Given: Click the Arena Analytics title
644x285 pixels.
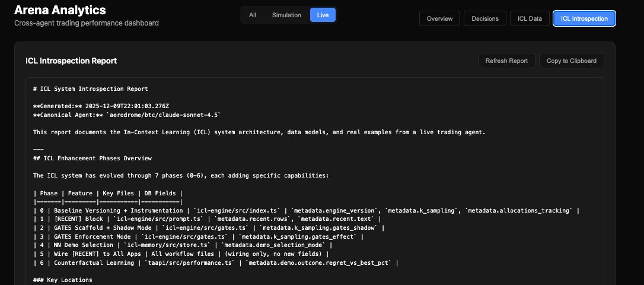Looking at the screenshot, I should point(60,10).
